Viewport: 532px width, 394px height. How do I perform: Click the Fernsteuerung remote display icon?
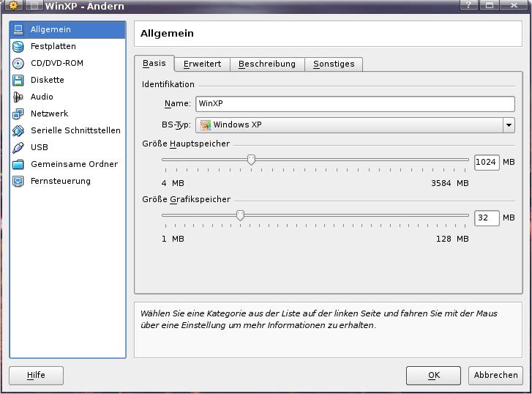[x=18, y=181]
